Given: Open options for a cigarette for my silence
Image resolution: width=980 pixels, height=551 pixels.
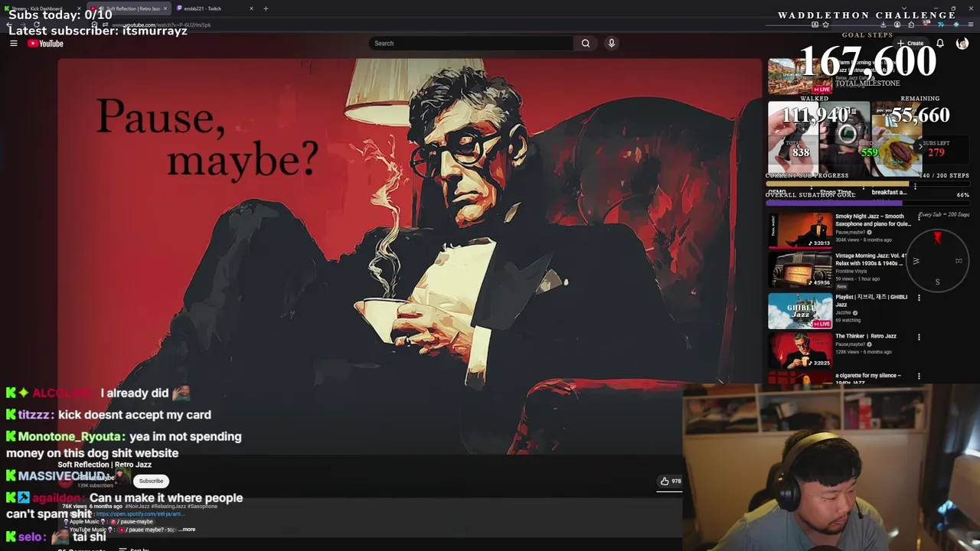Looking at the screenshot, I should tap(919, 377).
